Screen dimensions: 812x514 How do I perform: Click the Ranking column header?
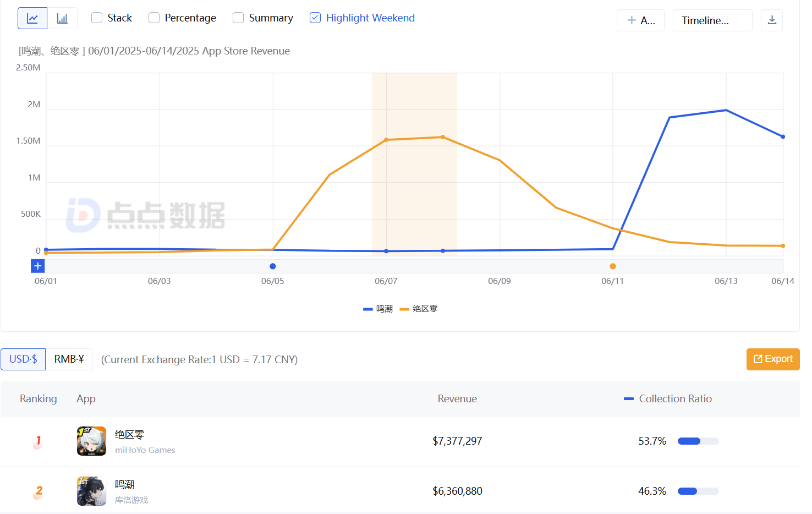[x=39, y=398]
